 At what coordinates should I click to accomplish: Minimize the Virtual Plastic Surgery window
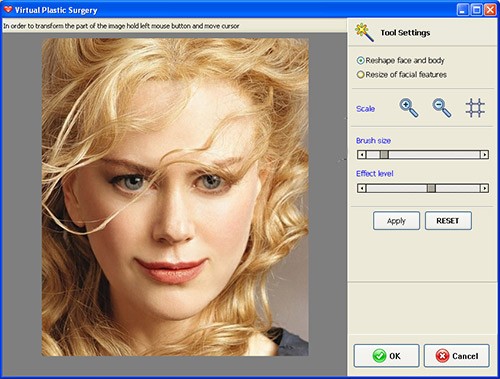click(x=462, y=10)
